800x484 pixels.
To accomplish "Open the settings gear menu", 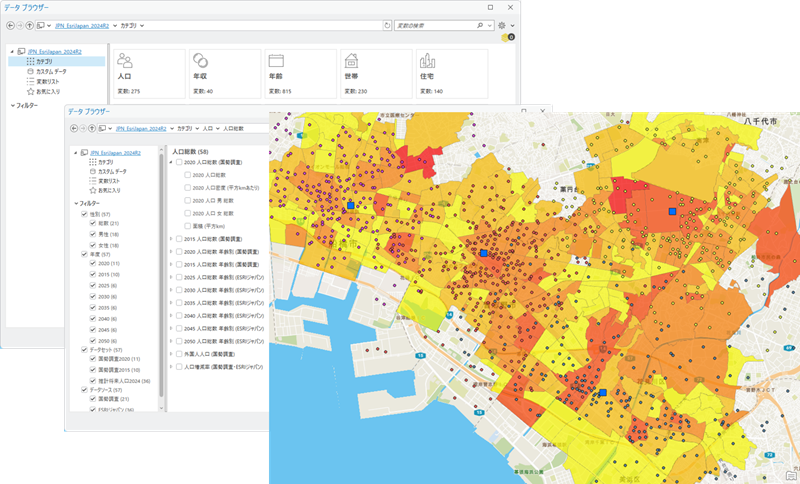I will tap(500, 24).
